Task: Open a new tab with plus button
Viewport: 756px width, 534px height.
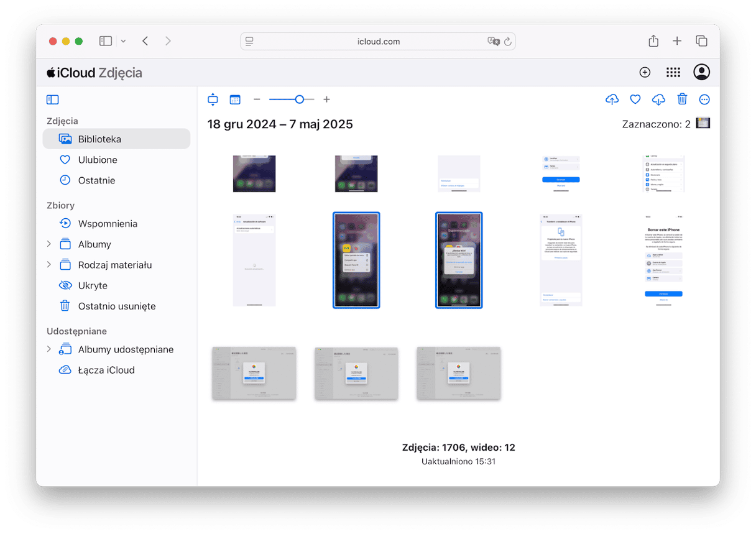Action: click(677, 41)
